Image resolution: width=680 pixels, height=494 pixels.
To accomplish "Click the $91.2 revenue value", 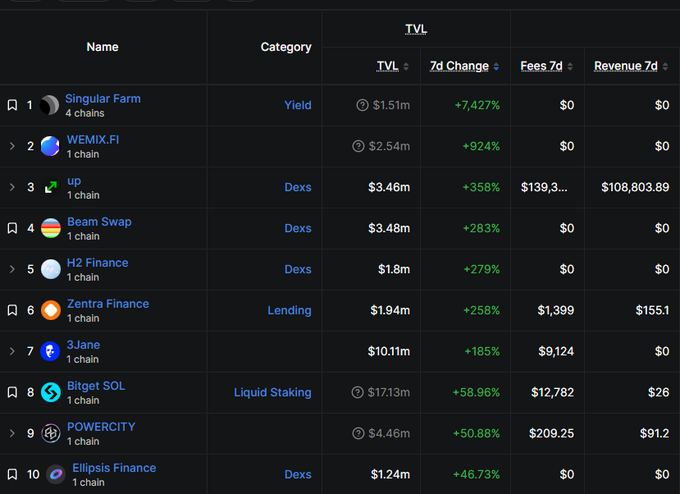I will point(654,433).
